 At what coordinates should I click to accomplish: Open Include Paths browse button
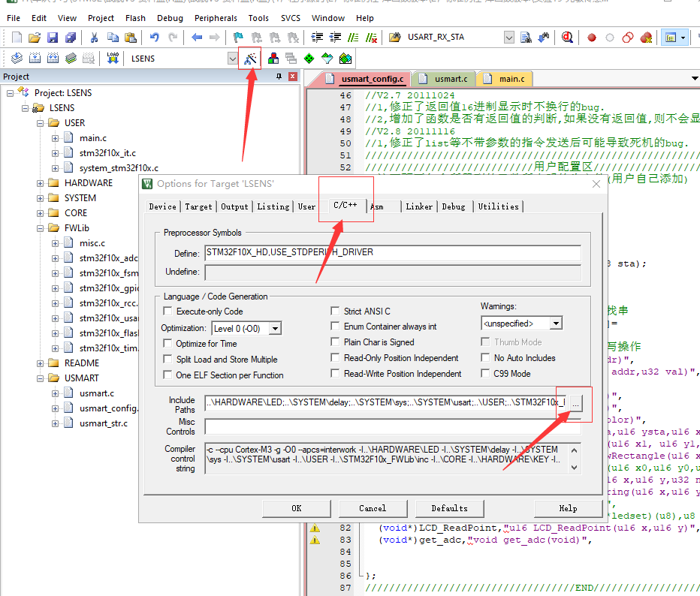(x=575, y=403)
